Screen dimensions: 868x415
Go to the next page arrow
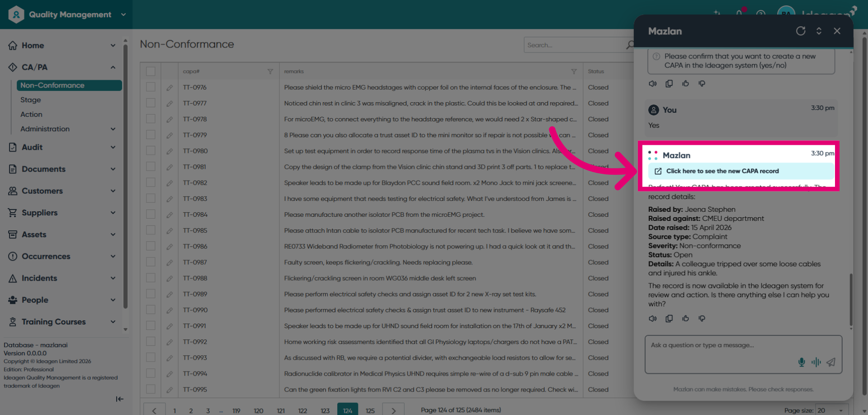pyautogui.click(x=394, y=410)
